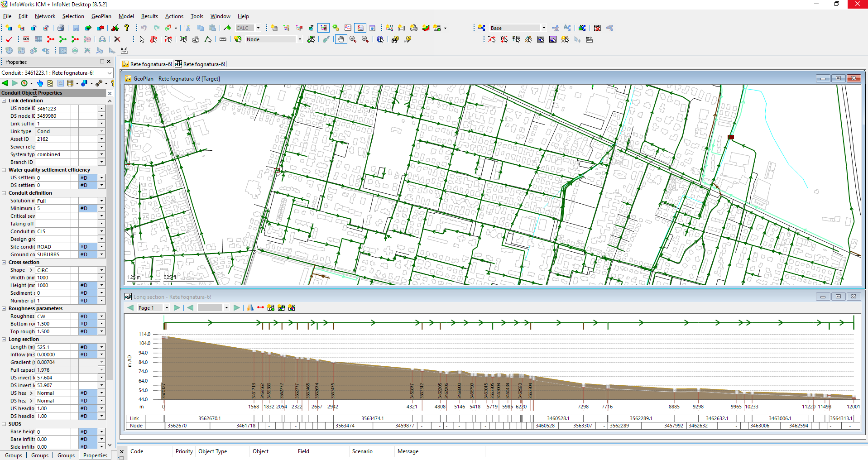The height and width of the screenshot is (460, 868).
Task: Collapse the Cross section group
Action: click(x=4, y=262)
